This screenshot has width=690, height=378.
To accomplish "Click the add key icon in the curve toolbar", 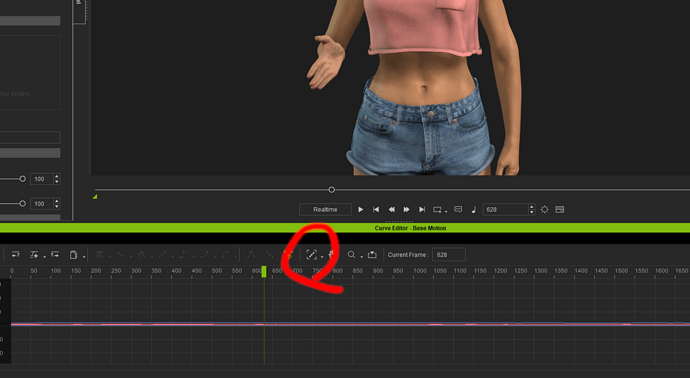I will pos(33,254).
